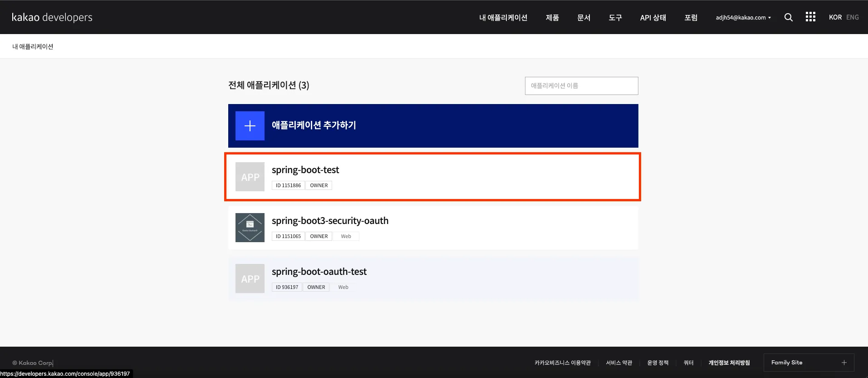Click Web badge on spring-boot3-security-oauth
This screenshot has height=378, width=868.
point(346,236)
